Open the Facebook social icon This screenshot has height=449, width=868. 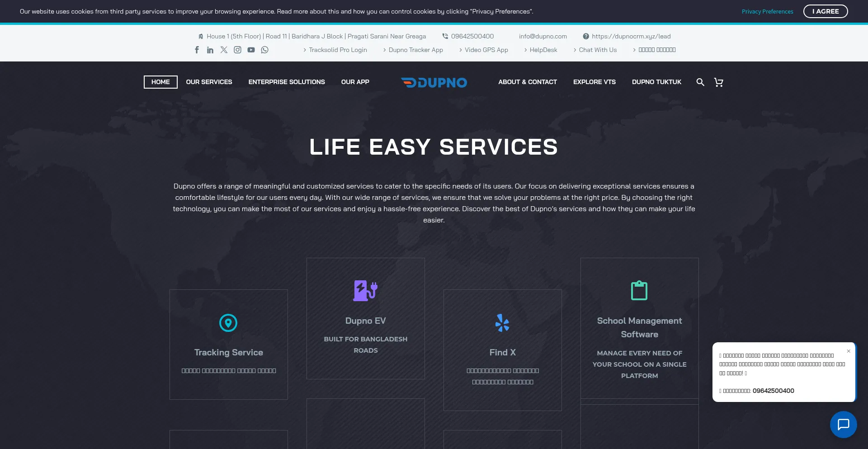197,50
